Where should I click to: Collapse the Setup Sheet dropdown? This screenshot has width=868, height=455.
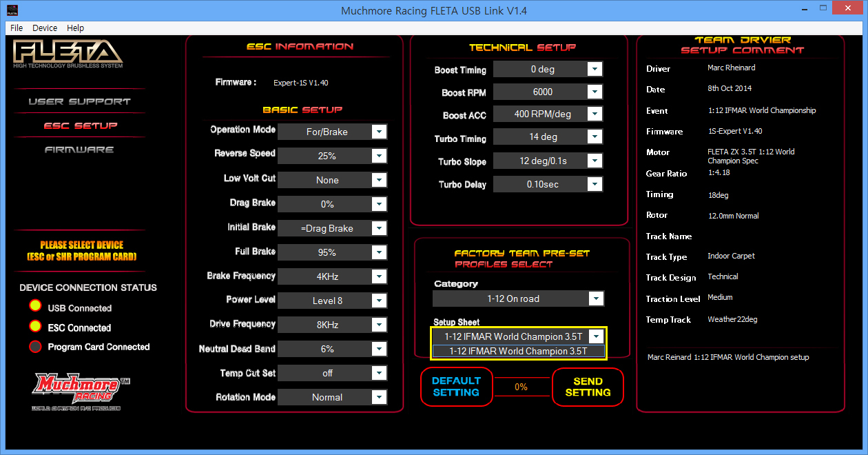click(597, 336)
